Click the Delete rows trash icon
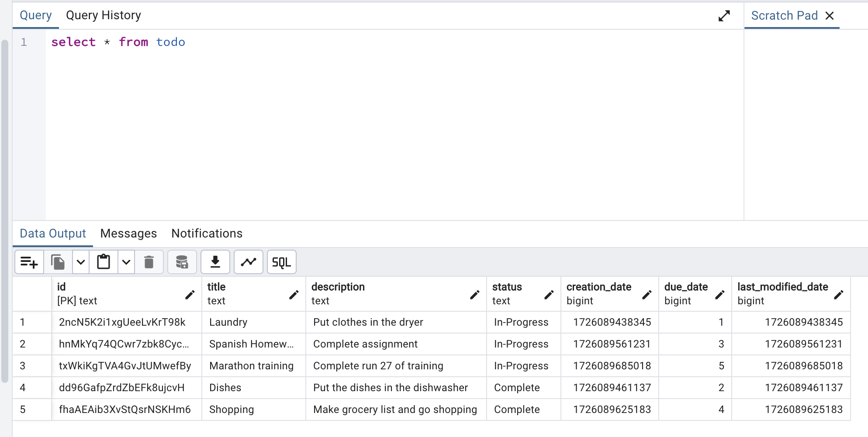The image size is (868, 437). click(x=149, y=262)
